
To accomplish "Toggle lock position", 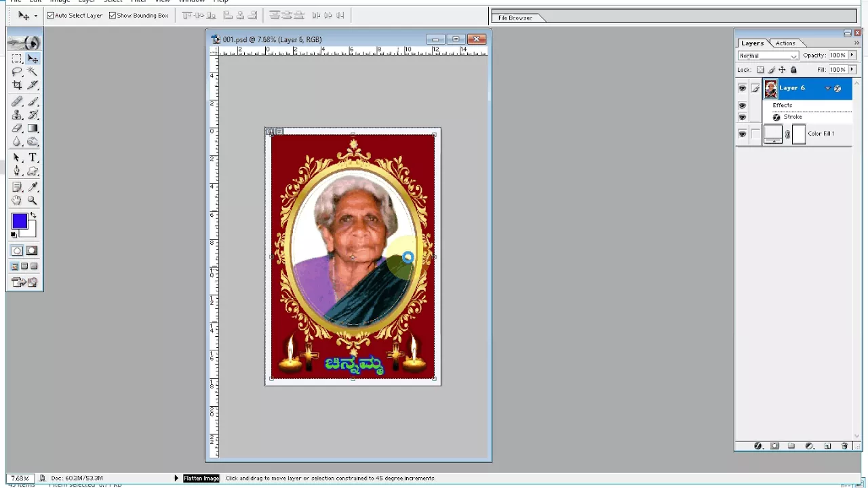I will pyautogui.click(x=782, y=70).
